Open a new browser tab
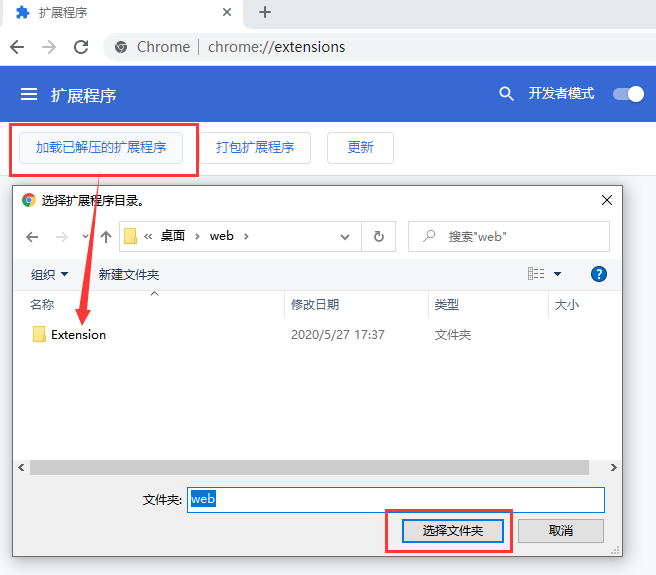Screen dimensions: 656x575 tap(264, 12)
